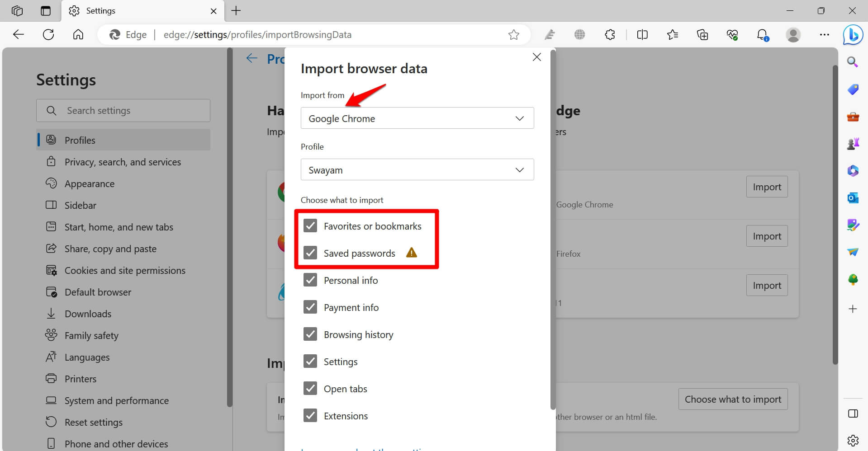This screenshot has height=451, width=868.
Task: Open the Settings and more three-dot menu
Action: [824, 35]
